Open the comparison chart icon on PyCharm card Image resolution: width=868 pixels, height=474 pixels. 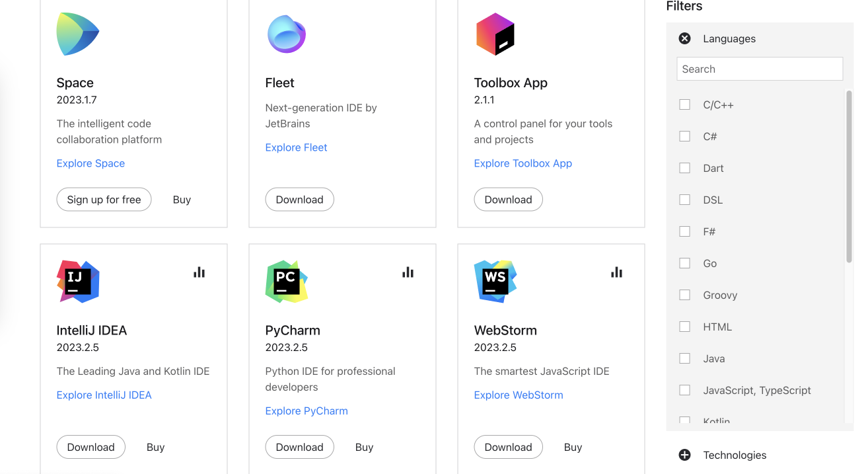(408, 272)
